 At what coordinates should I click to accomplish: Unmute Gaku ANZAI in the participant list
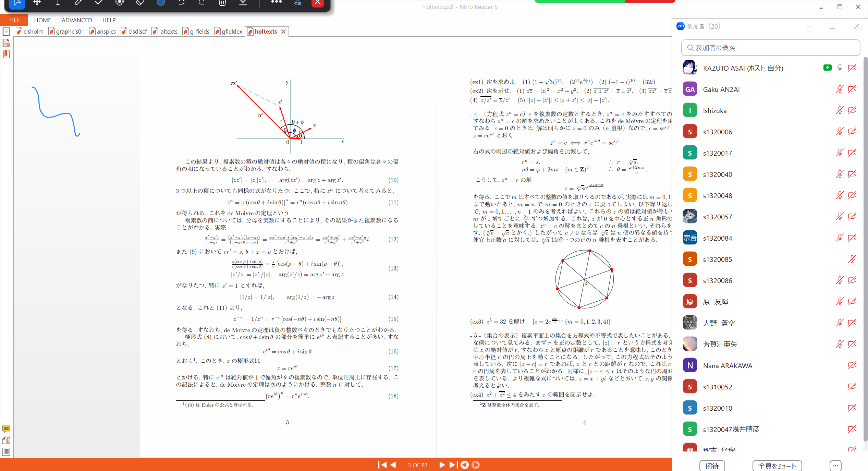[840, 89]
